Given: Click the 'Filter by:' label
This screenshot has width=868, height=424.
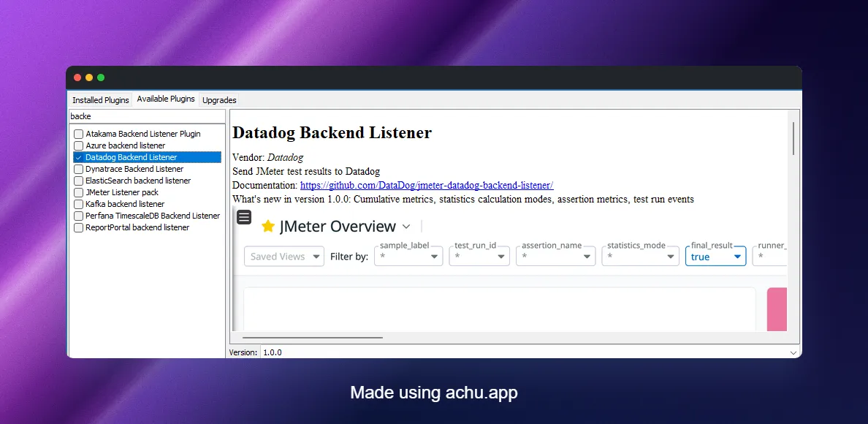Looking at the screenshot, I should pos(349,257).
